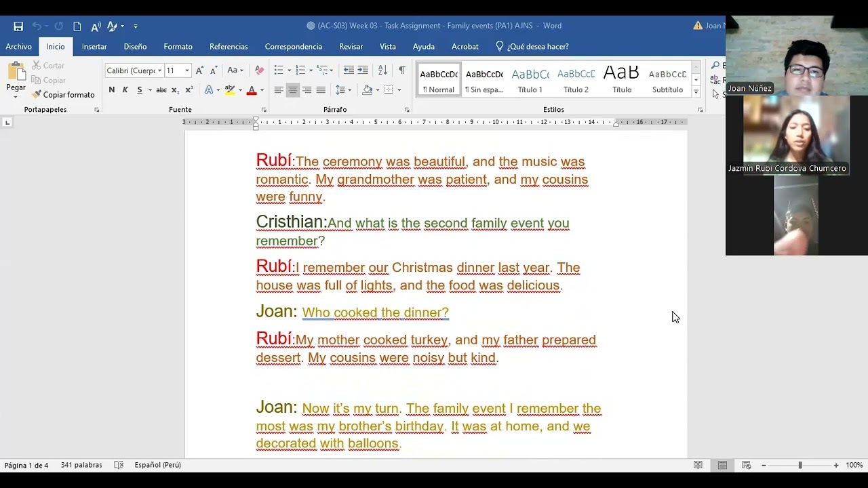Open the text effects and typography icon
The image size is (868, 488).
tap(209, 90)
